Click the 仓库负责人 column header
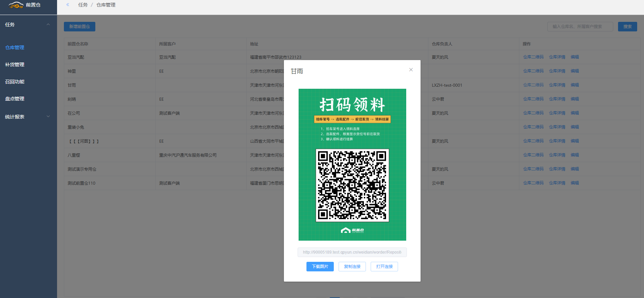The width and height of the screenshot is (644, 298). pyautogui.click(x=442, y=44)
